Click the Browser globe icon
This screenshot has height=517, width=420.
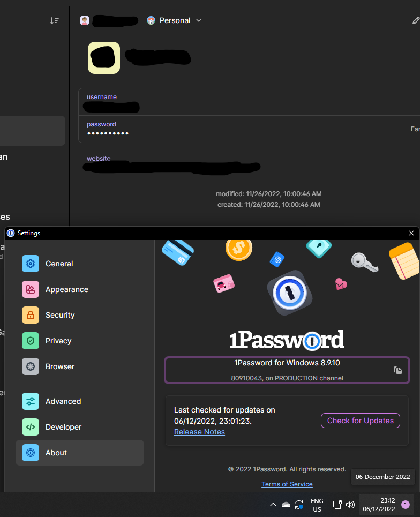tap(31, 366)
